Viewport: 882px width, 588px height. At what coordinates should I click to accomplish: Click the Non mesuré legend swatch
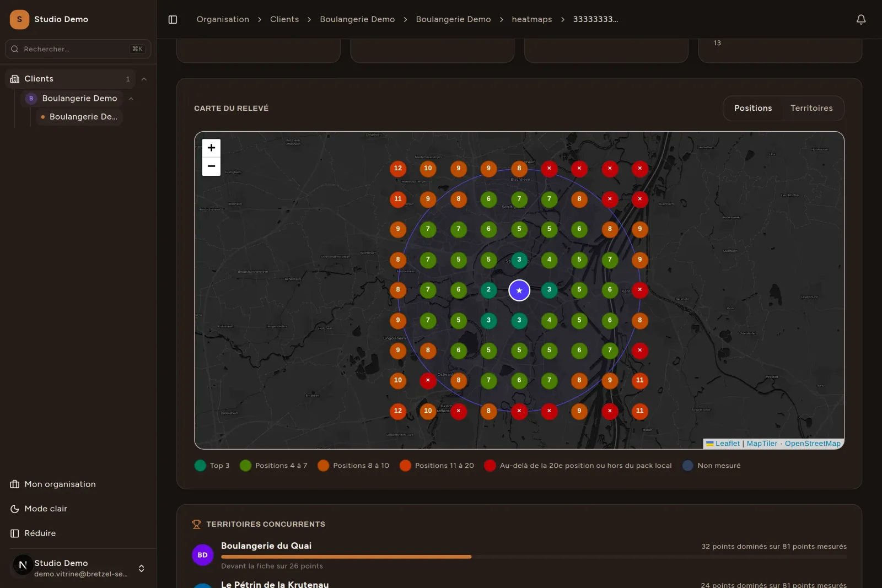coord(688,466)
